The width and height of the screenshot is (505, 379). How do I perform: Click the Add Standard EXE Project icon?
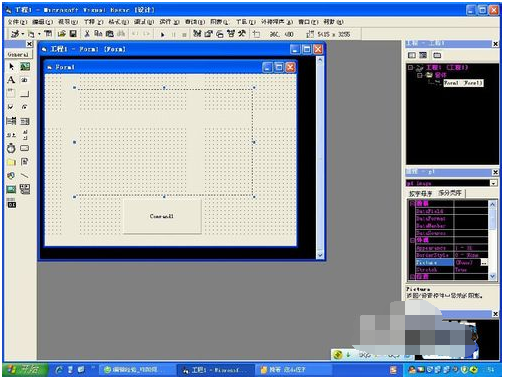pyautogui.click(x=15, y=34)
